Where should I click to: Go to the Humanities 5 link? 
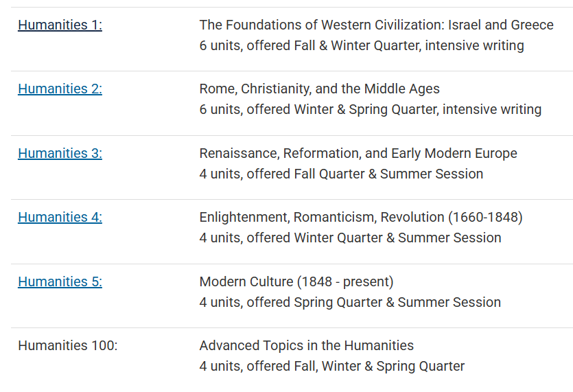tap(60, 282)
